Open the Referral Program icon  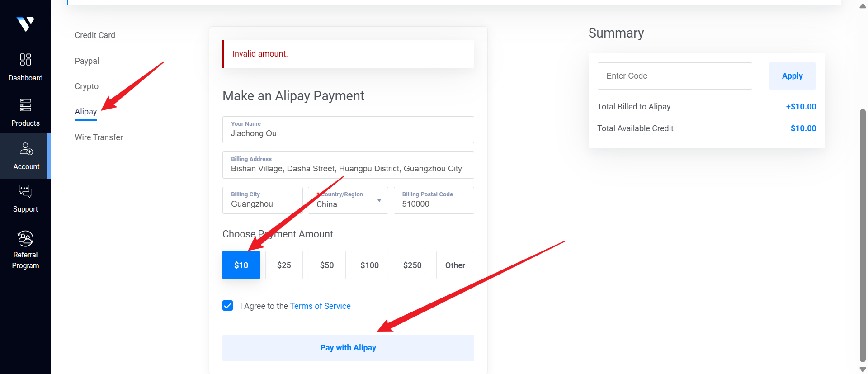(25, 238)
